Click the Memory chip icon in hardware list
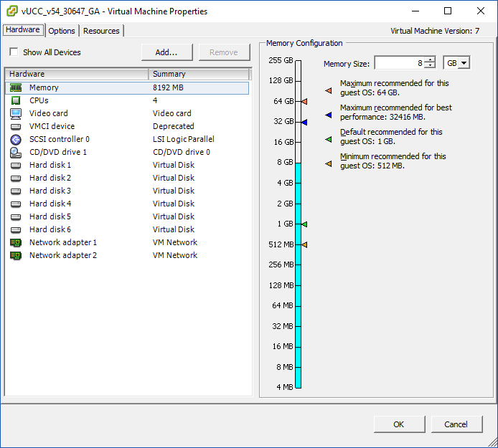The height and width of the screenshot is (448, 498). coord(16,87)
